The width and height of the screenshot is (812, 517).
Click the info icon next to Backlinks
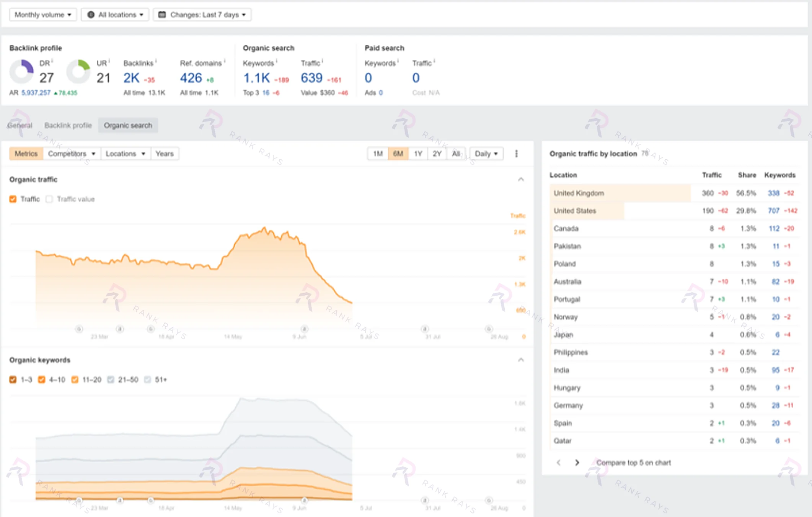point(156,61)
